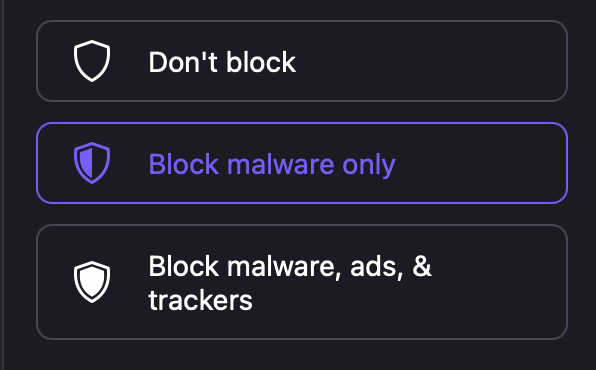Screen dimensions: 596x370
Task: Click the shield beside Block malware only
Action: pos(92,163)
